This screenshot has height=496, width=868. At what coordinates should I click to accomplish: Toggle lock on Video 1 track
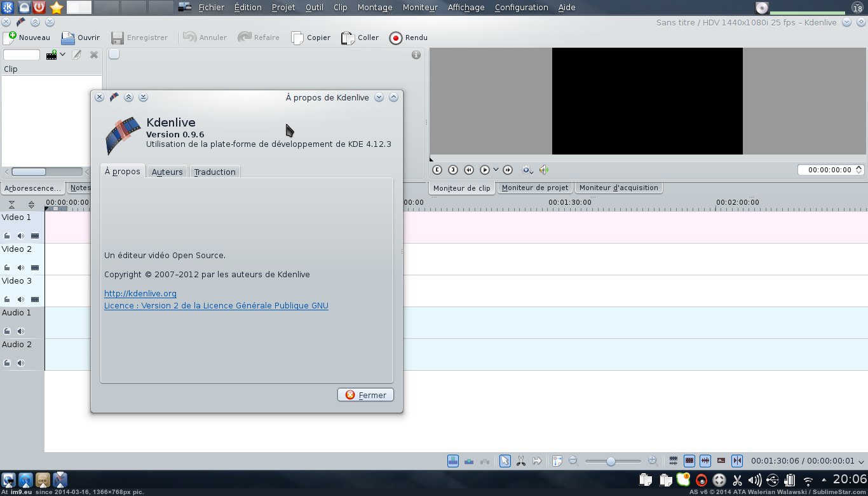click(7, 236)
